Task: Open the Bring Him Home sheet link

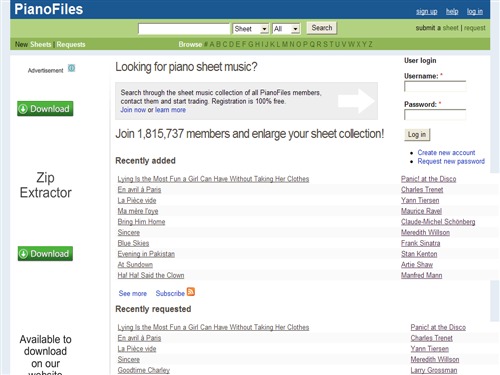Action: pyautogui.click(x=141, y=222)
